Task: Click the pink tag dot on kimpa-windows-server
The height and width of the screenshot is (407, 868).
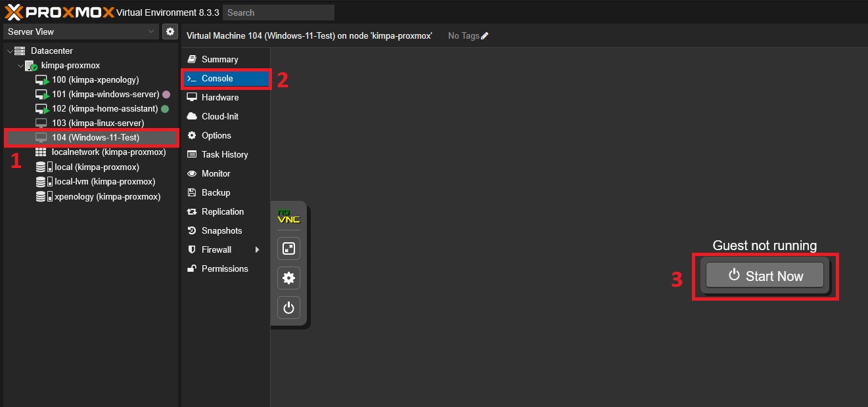Action: click(x=166, y=95)
